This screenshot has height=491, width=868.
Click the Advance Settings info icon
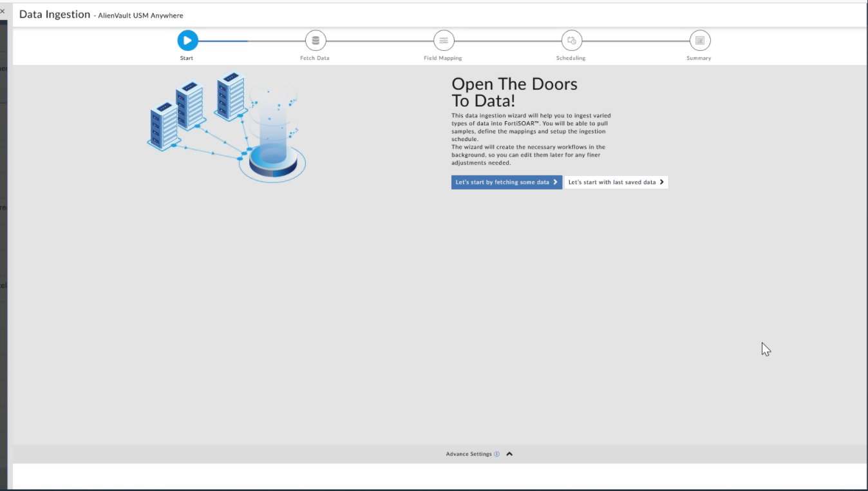[x=497, y=454]
